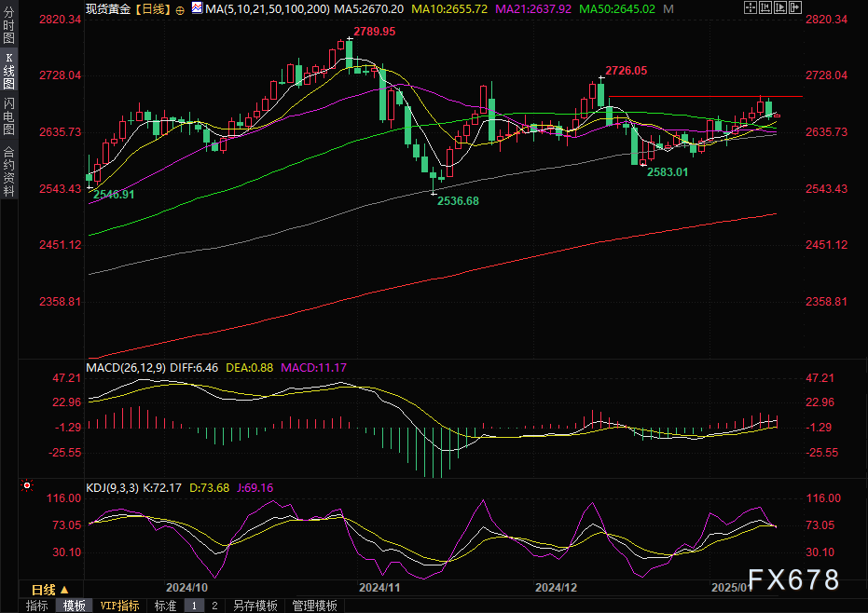This screenshot has width=868, height=613.
Task: Click the crosshair circle icon beside 日线 title
Action: click(179, 8)
